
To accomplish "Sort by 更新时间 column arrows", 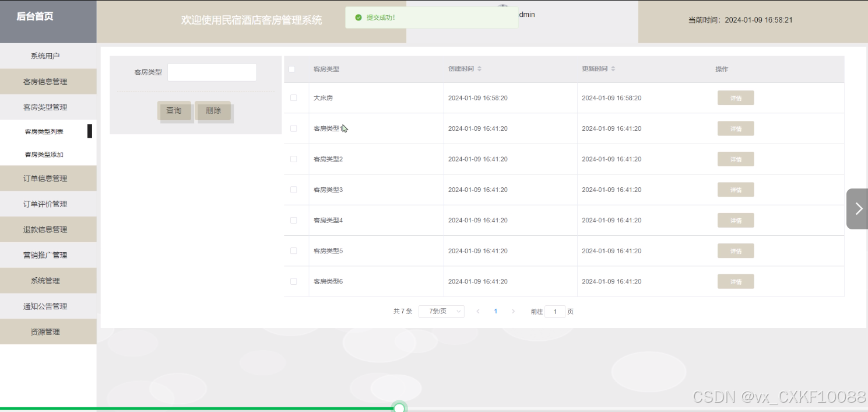I will 613,69.
